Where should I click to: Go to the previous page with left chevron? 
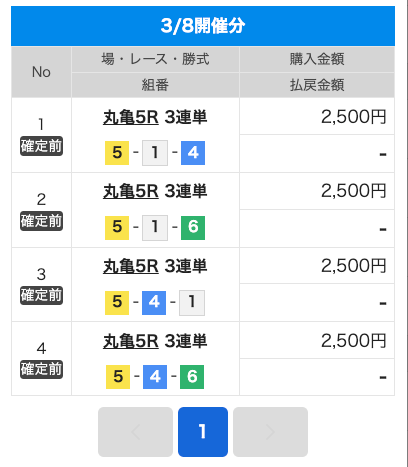(x=135, y=432)
